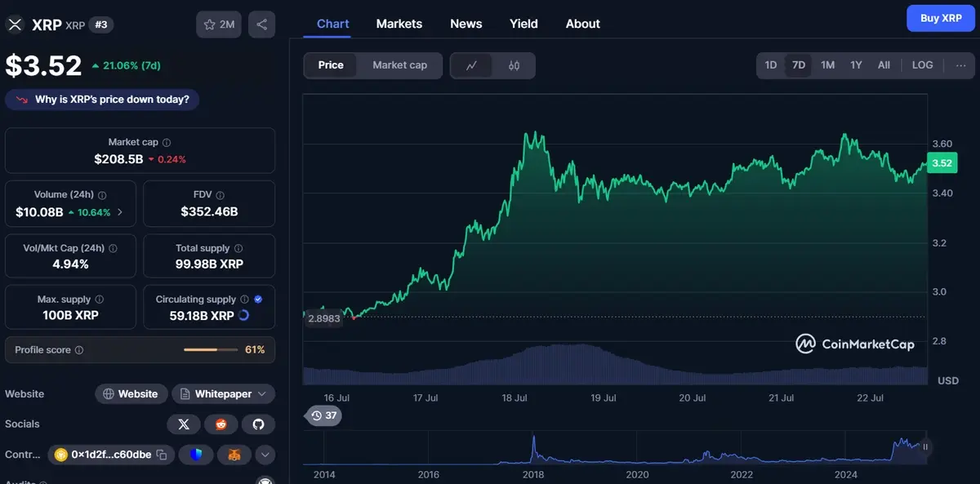This screenshot has height=484, width=980.
Task: Click FDV info icon
Action: pyautogui.click(x=220, y=195)
